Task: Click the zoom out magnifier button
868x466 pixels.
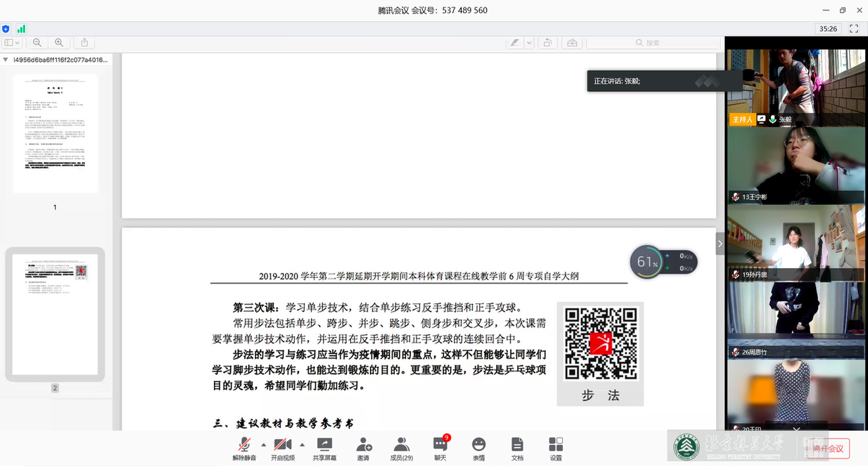Action: click(37, 43)
